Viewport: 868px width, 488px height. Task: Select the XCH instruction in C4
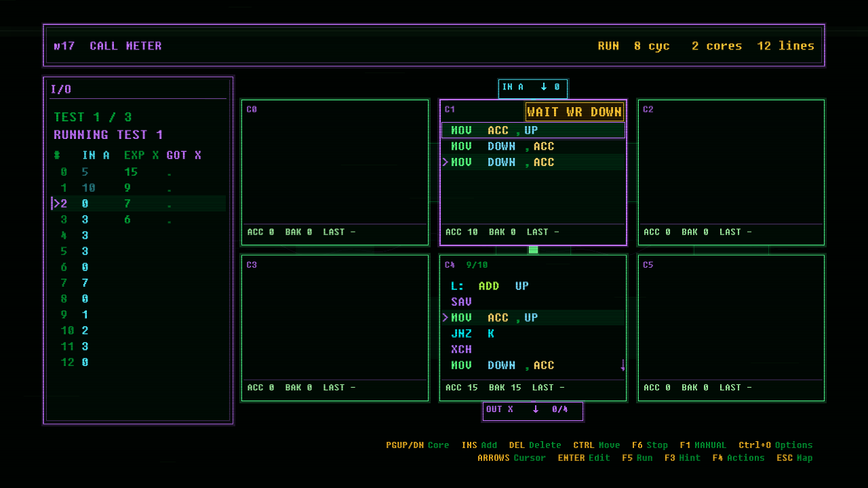coord(533,349)
